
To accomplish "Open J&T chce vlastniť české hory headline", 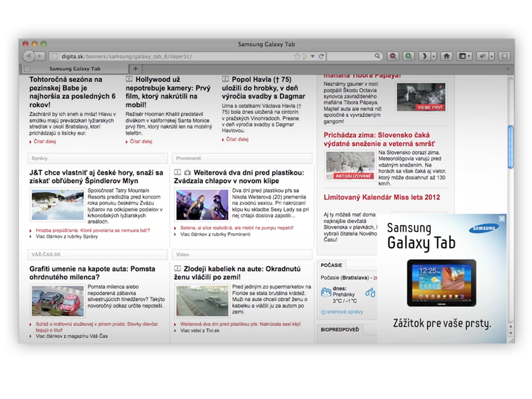I will click(x=96, y=177).
